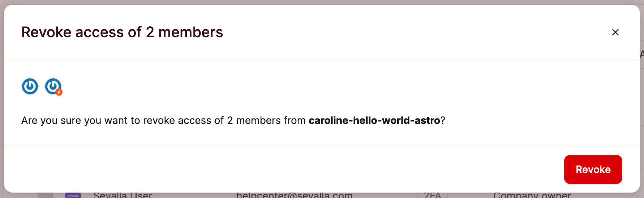This screenshot has height=198, width=644.
Task: Close the revoke access dialog
Action: point(615,32)
